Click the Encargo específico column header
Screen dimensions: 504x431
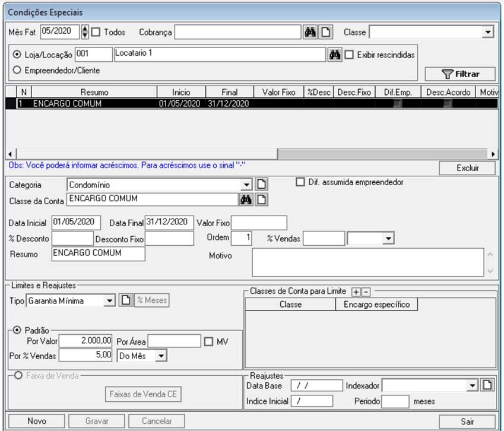(376, 305)
